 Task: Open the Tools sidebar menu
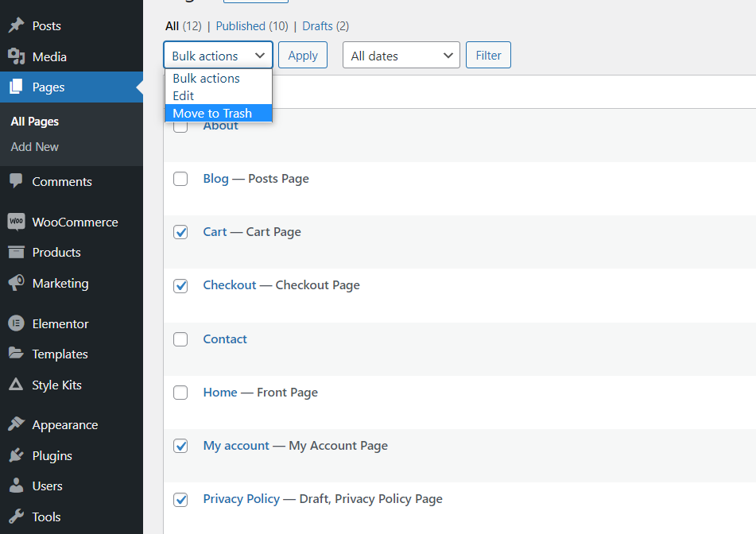tap(46, 517)
